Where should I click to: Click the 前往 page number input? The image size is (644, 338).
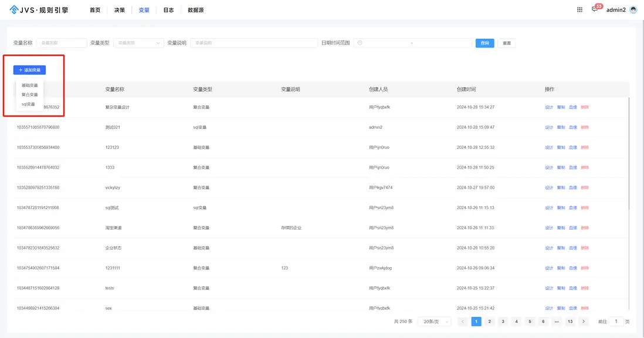click(x=616, y=322)
